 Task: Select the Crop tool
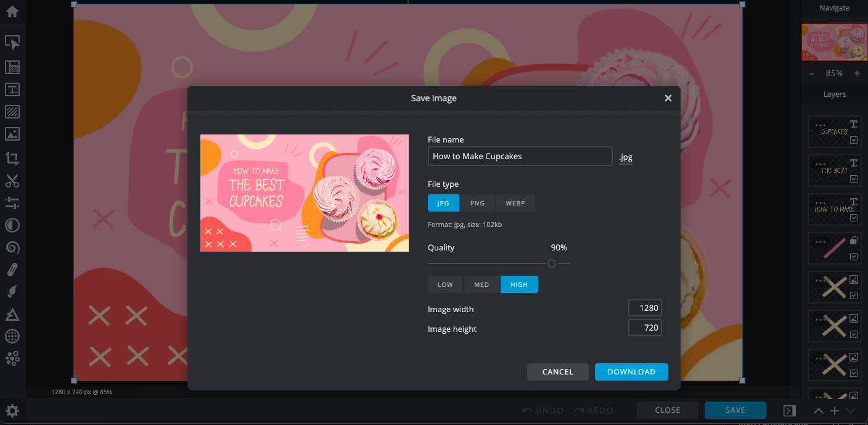point(12,158)
